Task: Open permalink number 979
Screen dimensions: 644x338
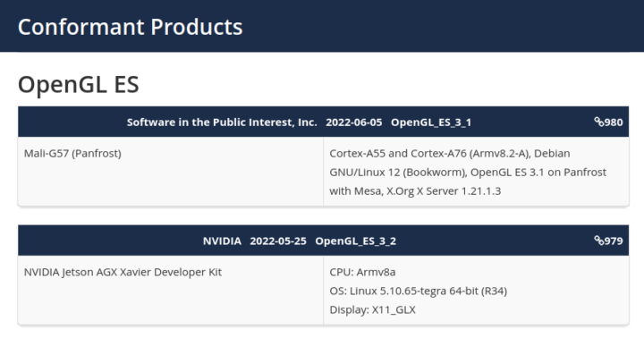Action: coord(609,241)
